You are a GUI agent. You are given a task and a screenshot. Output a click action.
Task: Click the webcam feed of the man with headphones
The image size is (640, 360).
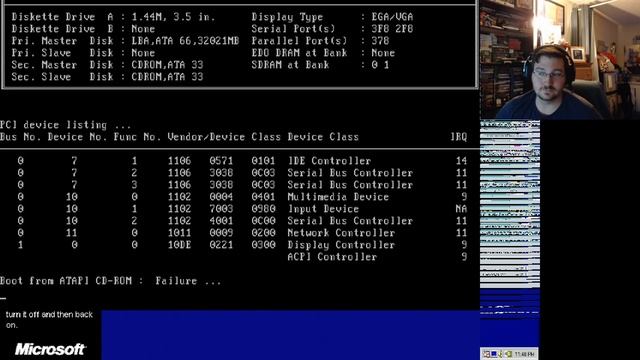pos(560,60)
